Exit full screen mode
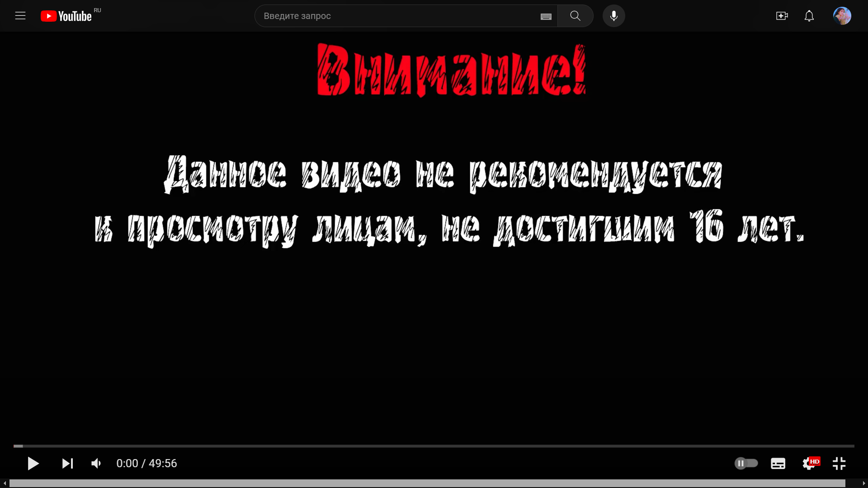The height and width of the screenshot is (488, 868). click(839, 463)
